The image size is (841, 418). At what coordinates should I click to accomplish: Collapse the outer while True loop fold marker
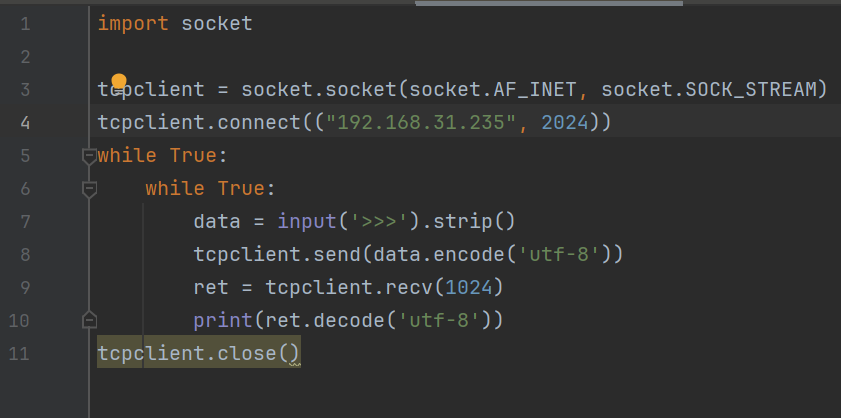pyautogui.click(x=89, y=156)
